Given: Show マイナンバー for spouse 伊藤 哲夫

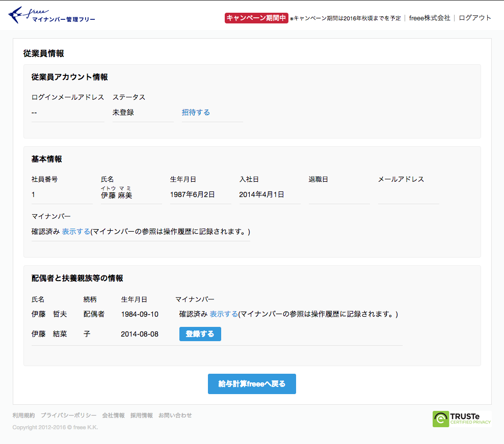Looking at the screenshot, I should pos(224,314).
